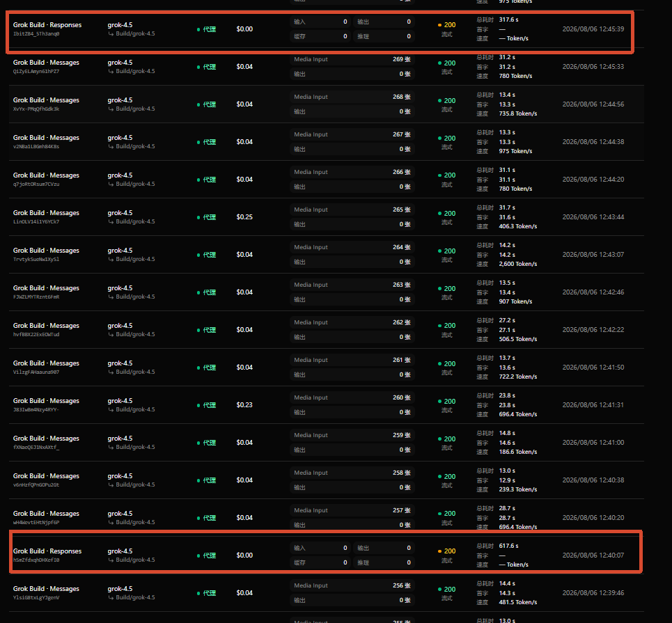The width and height of the screenshot is (672, 623).
Task: Click the 186.6 Token/s speed value
Action: pyautogui.click(x=517, y=452)
